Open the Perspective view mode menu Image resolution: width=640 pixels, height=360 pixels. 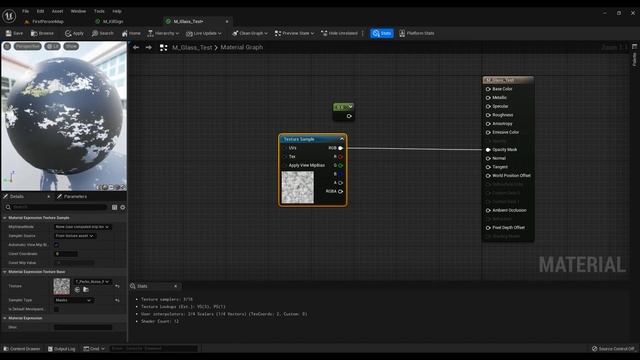(28, 47)
